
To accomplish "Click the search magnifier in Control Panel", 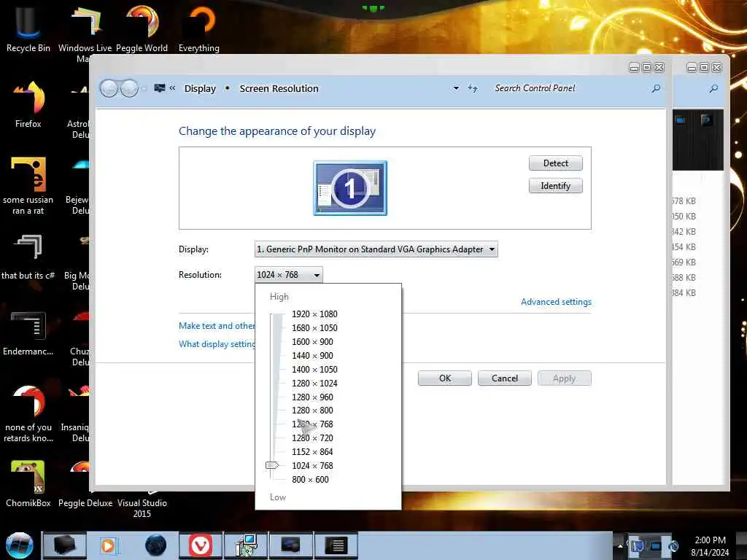I will [x=656, y=88].
